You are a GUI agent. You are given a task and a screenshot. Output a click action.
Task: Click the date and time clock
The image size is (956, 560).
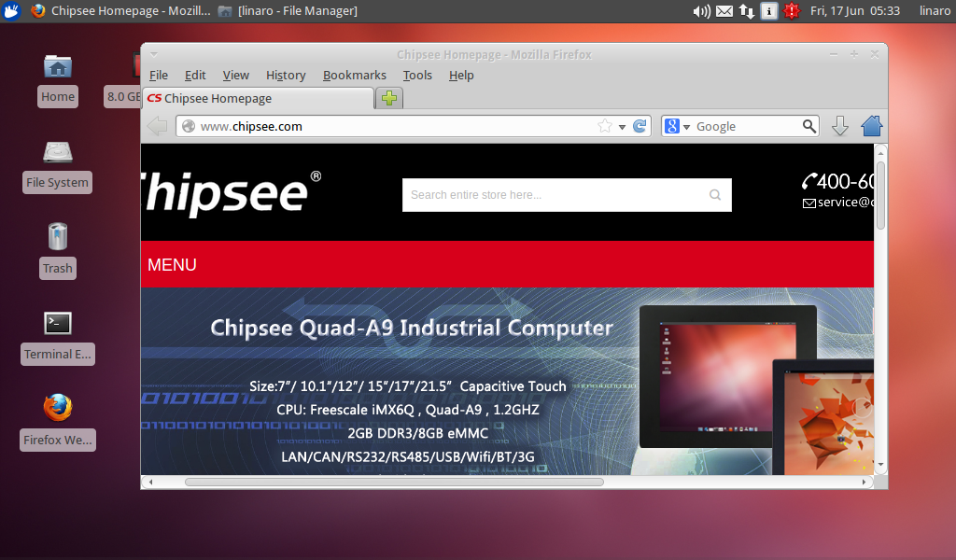click(x=855, y=11)
